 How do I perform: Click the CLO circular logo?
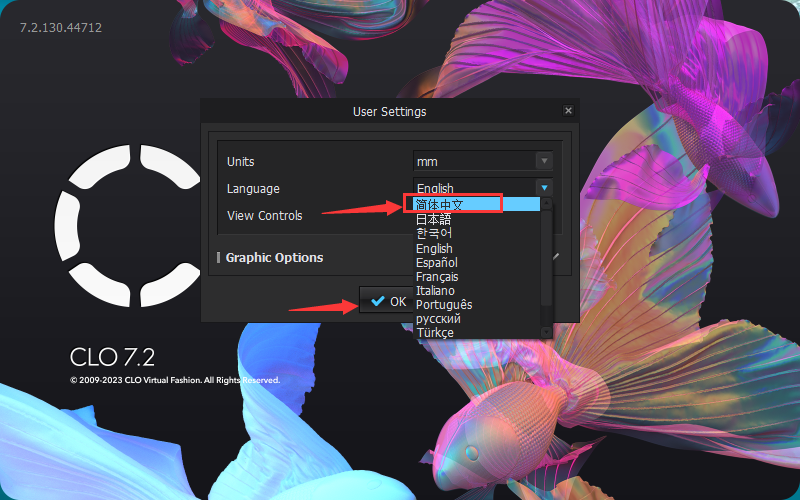click(128, 226)
